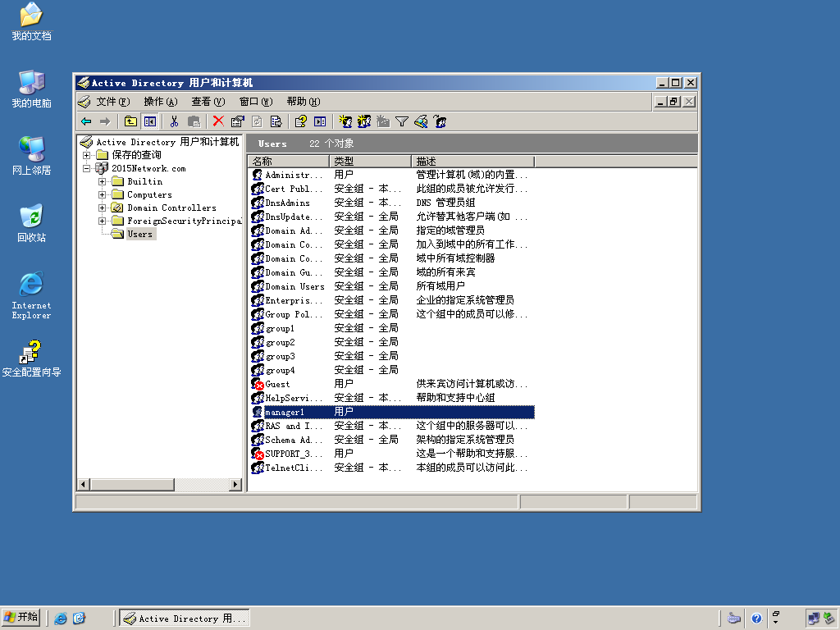Open the 查看(V) menu

[x=208, y=102]
